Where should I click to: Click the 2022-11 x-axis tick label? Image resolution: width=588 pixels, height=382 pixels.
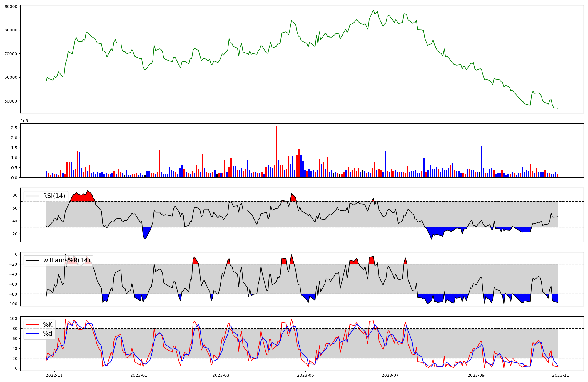click(x=54, y=375)
